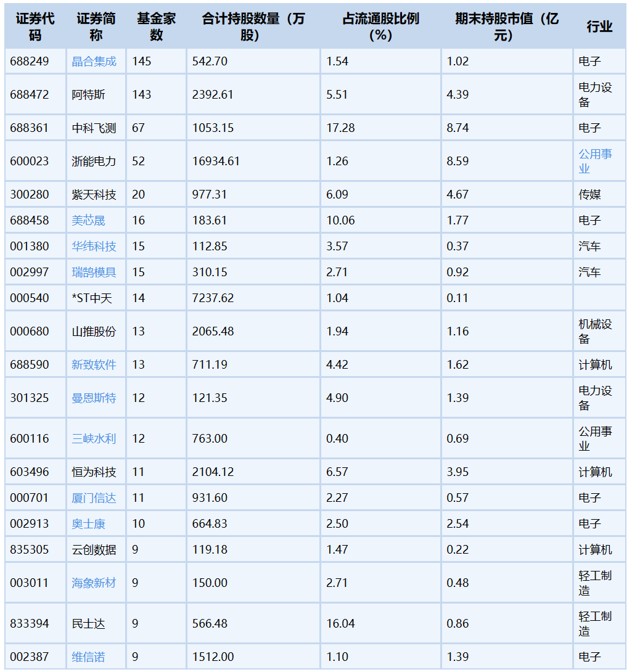Click the 基金家数 column header

pyautogui.click(x=157, y=27)
